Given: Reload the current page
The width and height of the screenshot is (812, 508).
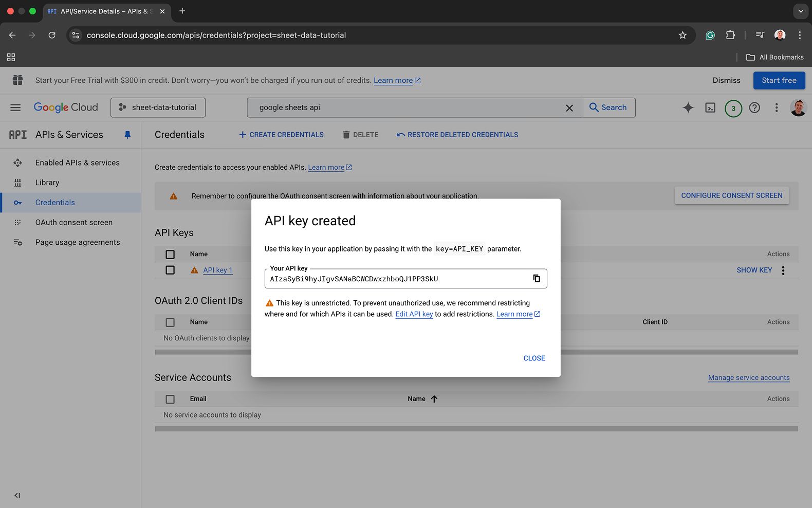Looking at the screenshot, I should tap(52, 35).
